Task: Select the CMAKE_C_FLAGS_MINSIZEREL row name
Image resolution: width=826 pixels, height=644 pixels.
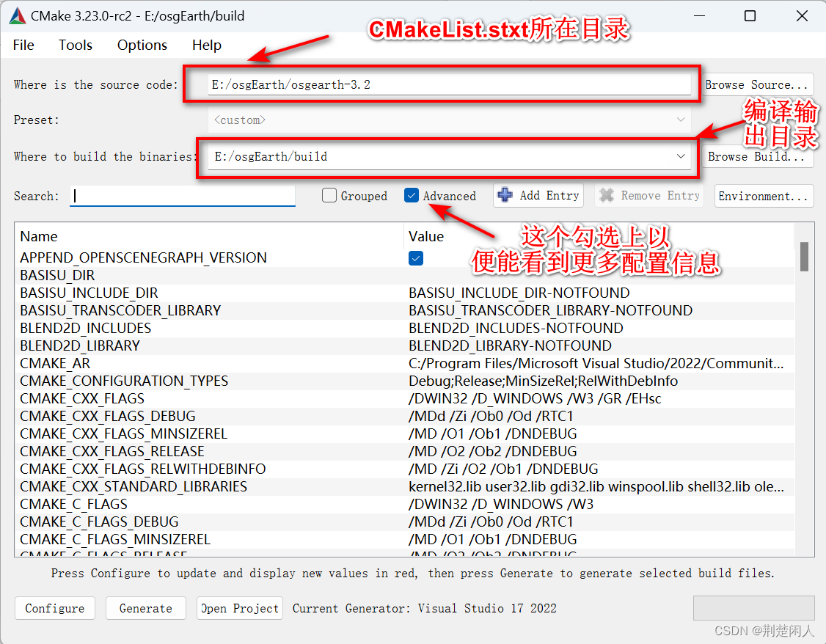Action: click(x=115, y=540)
